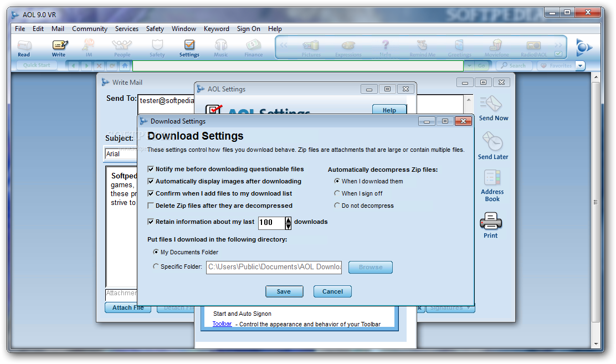This screenshot has width=616, height=364.
Task: Click the AOL logo icon at toolbar right
Action: 583,48
